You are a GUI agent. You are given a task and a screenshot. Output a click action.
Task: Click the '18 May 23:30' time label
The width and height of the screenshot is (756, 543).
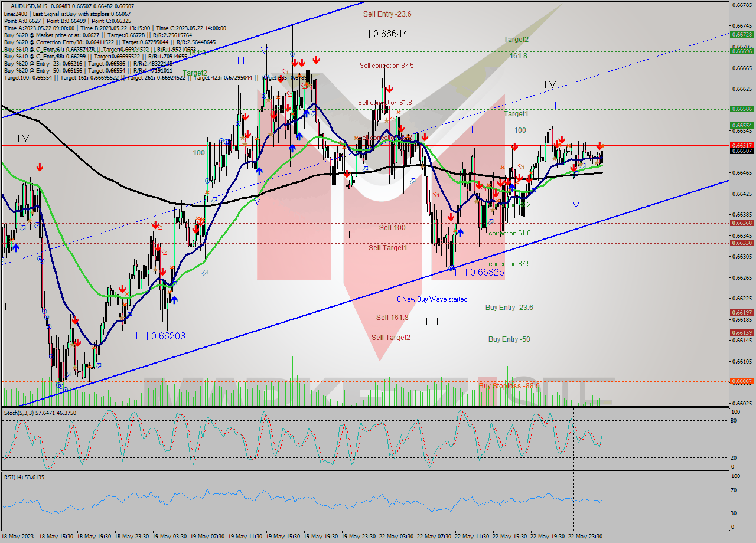[133, 536]
